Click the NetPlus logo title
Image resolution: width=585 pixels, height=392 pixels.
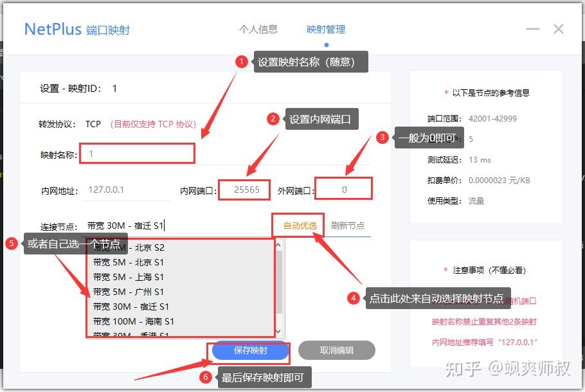[51, 28]
